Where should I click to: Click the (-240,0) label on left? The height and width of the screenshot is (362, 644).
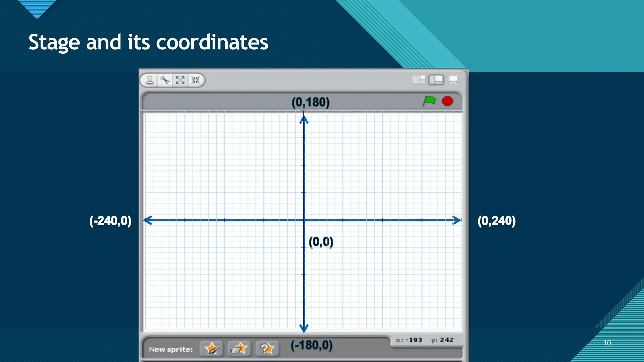coord(110,221)
